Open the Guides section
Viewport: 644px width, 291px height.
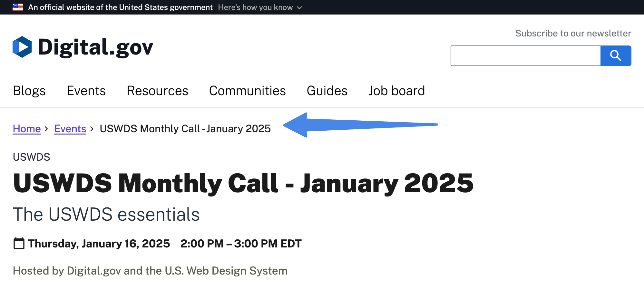327,91
